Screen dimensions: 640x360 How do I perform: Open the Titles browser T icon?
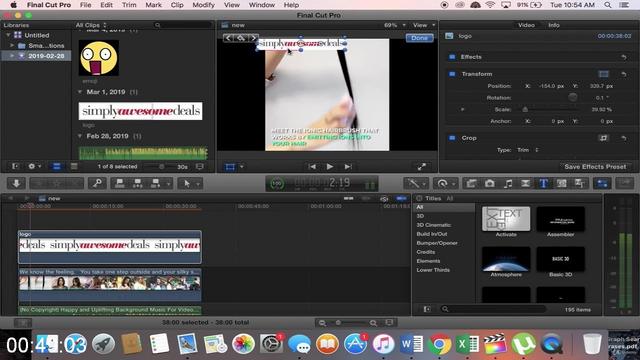tap(543, 184)
